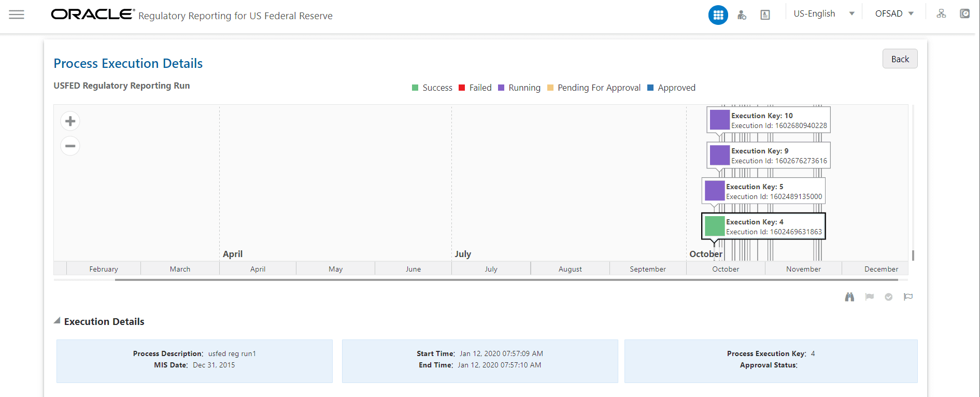Click the bold July quarter marker

click(463, 254)
